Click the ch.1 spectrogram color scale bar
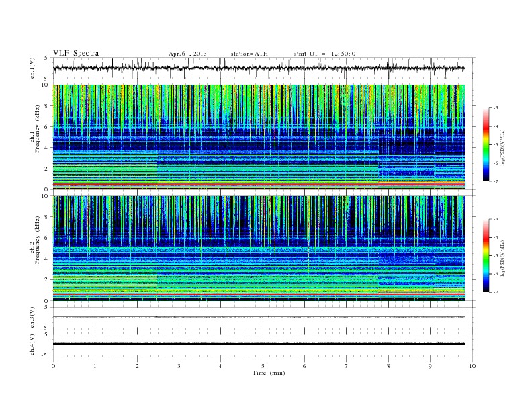The image size is (532, 411). click(486, 144)
